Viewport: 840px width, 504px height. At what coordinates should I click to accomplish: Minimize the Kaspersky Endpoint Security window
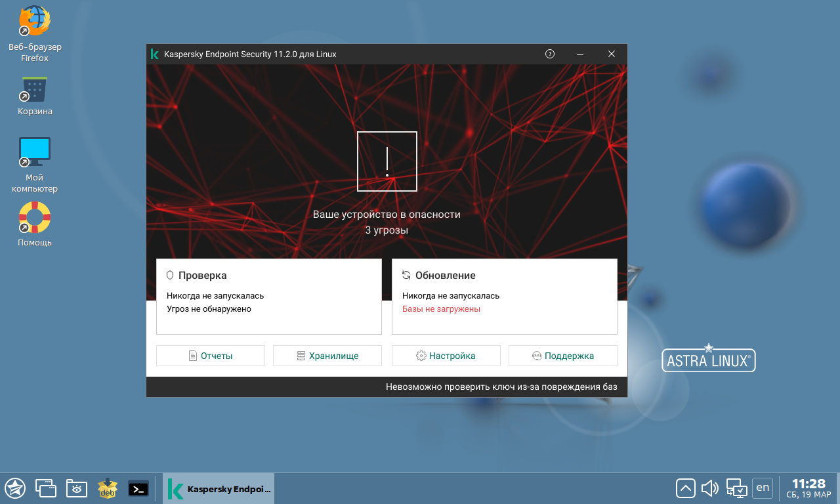pyautogui.click(x=581, y=54)
